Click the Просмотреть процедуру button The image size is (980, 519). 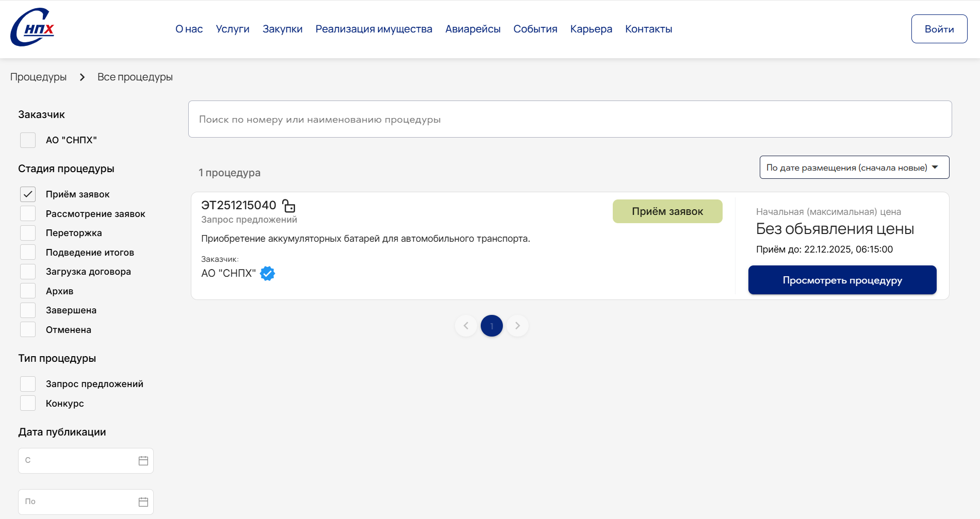tap(842, 280)
